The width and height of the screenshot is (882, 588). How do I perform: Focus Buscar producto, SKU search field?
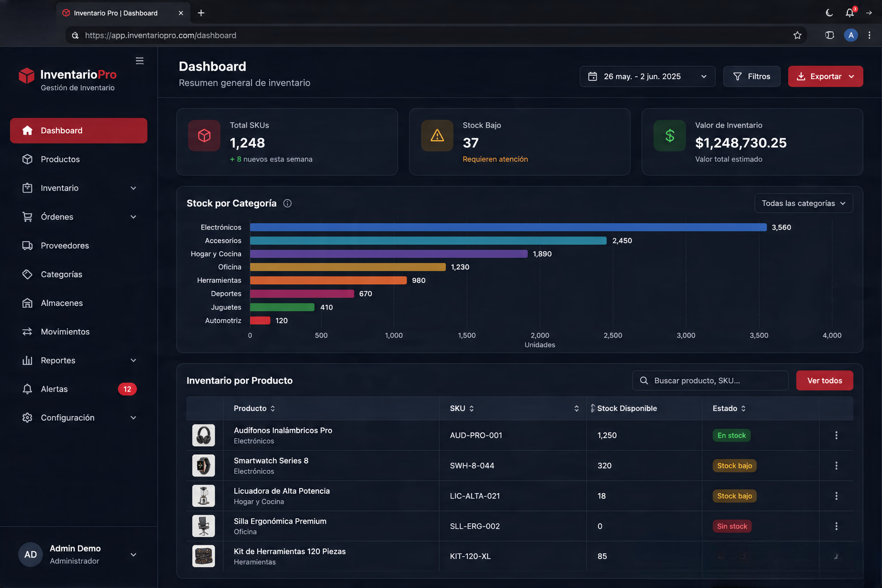tap(710, 381)
